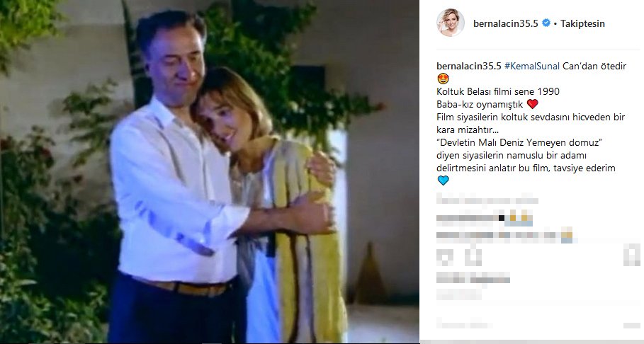Click the bernalacin35.5 username starting the caption

tap(469, 66)
